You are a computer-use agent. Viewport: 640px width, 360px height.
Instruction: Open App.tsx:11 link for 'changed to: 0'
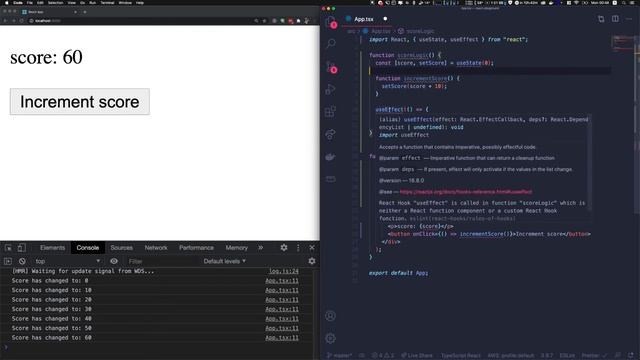point(282,280)
